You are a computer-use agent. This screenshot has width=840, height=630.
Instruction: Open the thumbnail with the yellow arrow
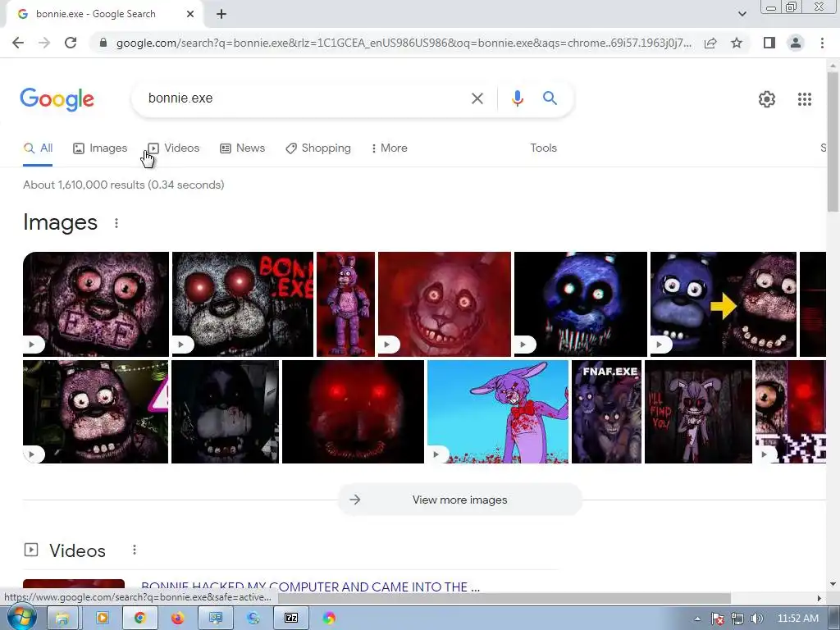(724, 304)
